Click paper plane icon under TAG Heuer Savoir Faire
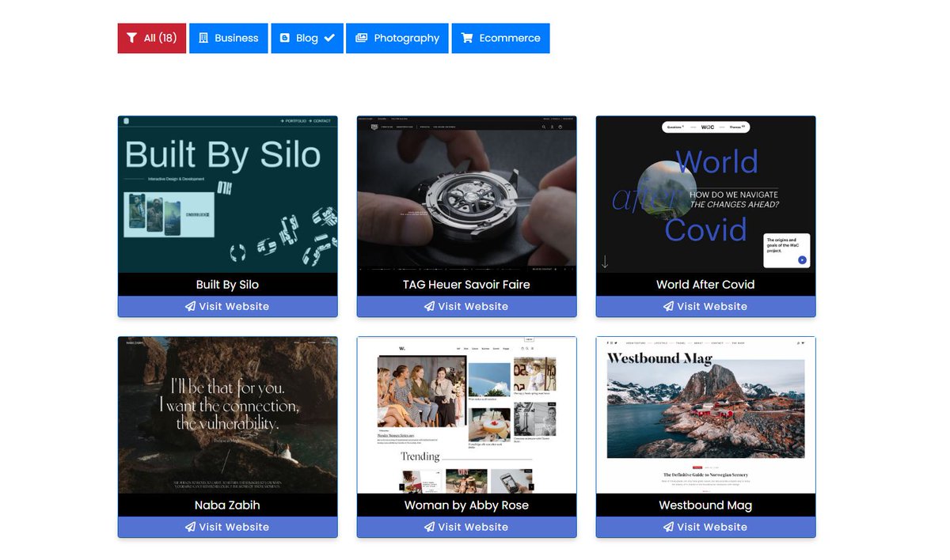 tap(430, 306)
